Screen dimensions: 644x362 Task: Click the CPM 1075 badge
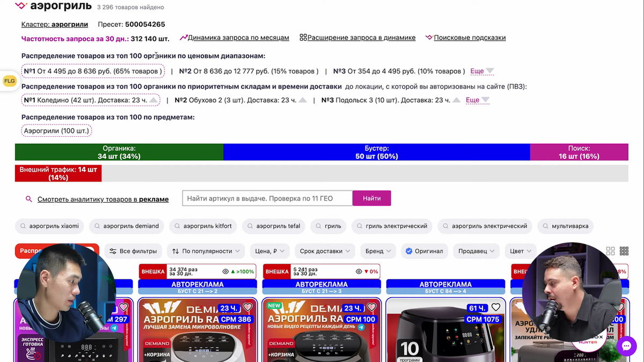click(483, 319)
